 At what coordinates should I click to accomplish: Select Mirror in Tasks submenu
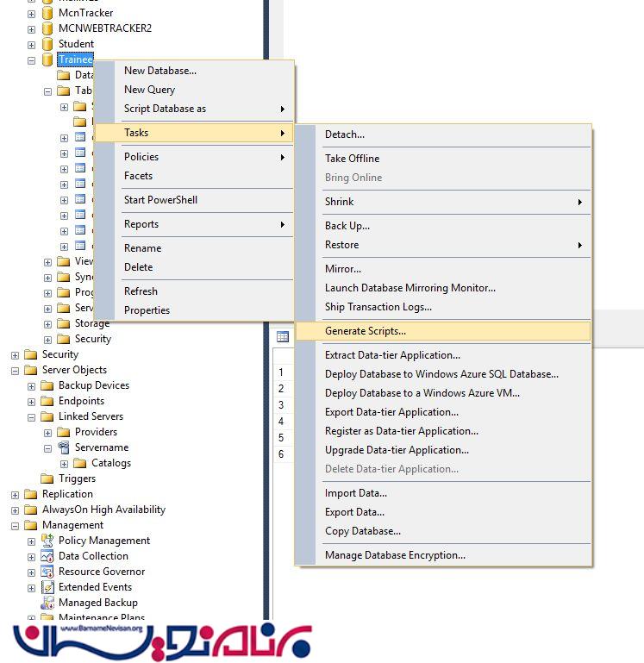[443, 269]
